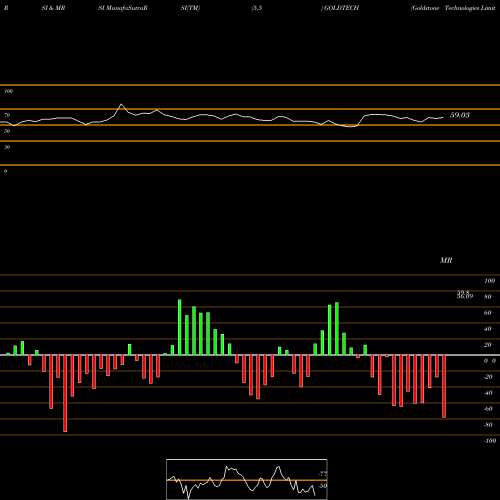The height and width of the screenshot is (500, 500).
Task: Click the 50 level label on RSI axis
Action: 7,131
